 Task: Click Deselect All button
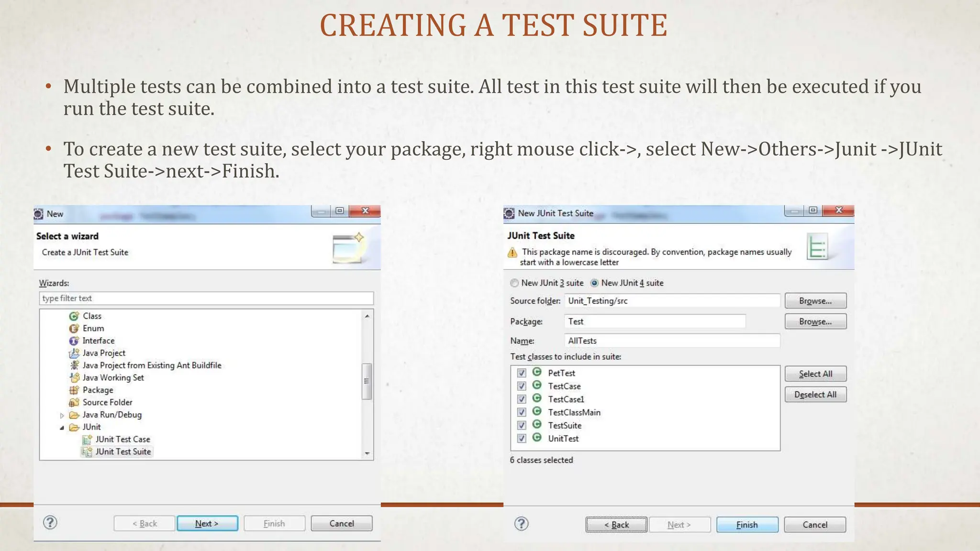pyautogui.click(x=815, y=395)
